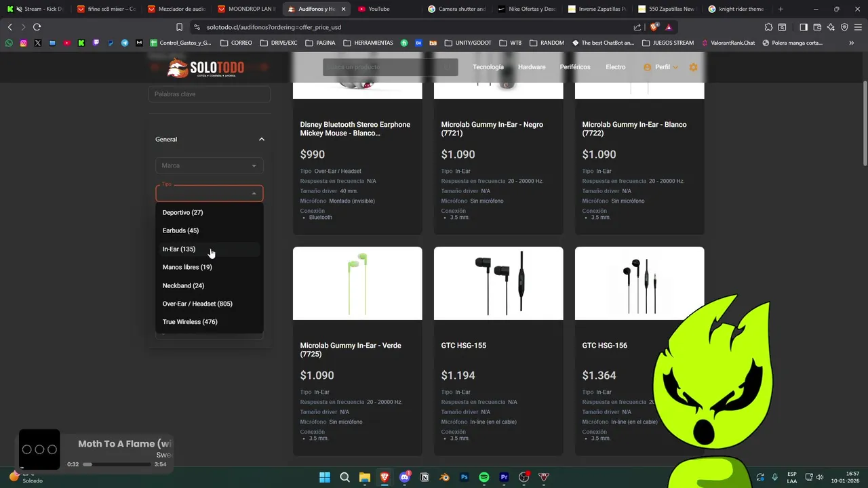Select Earbuds (45) option

pos(209,230)
